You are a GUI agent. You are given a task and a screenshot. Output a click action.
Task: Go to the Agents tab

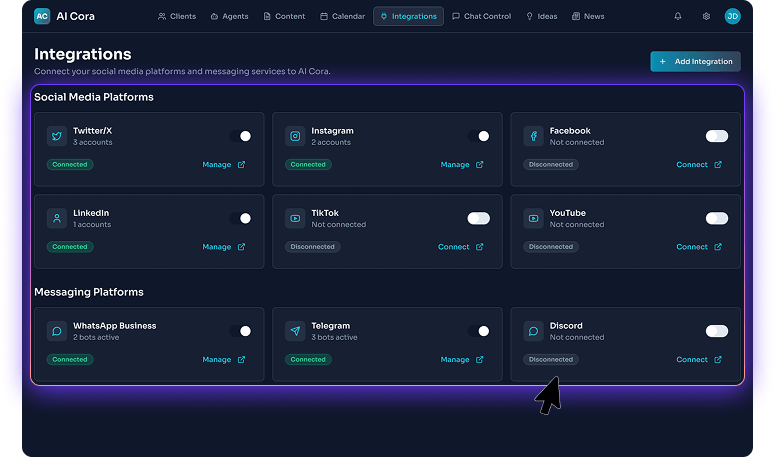[229, 16]
